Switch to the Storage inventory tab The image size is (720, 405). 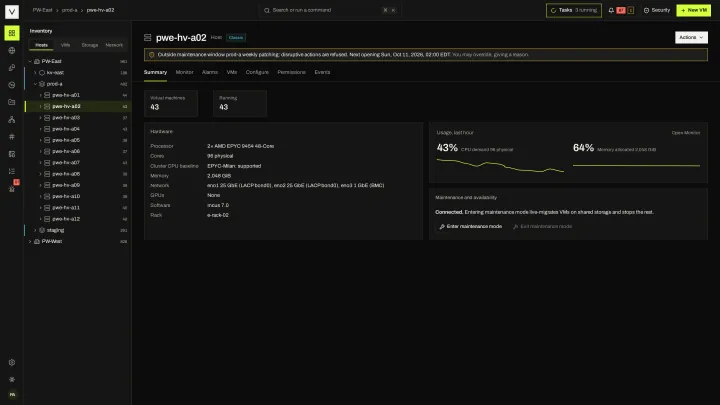click(x=90, y=45)
